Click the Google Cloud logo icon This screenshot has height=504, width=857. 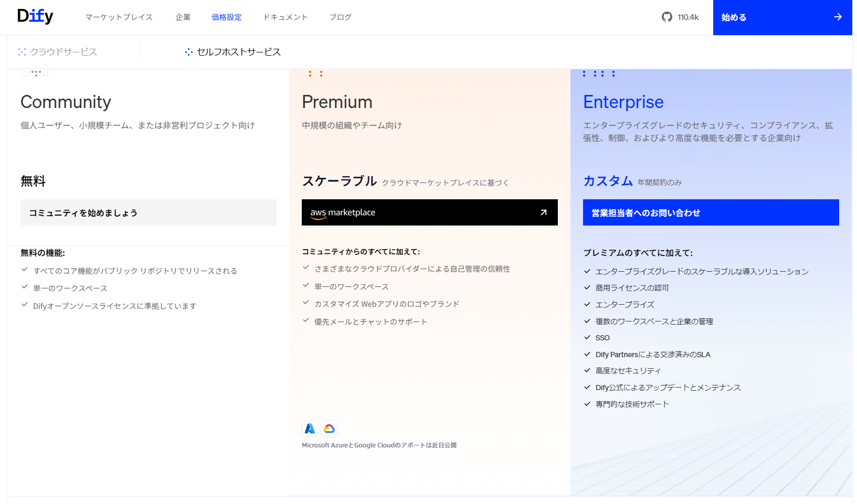coord(329,428)
